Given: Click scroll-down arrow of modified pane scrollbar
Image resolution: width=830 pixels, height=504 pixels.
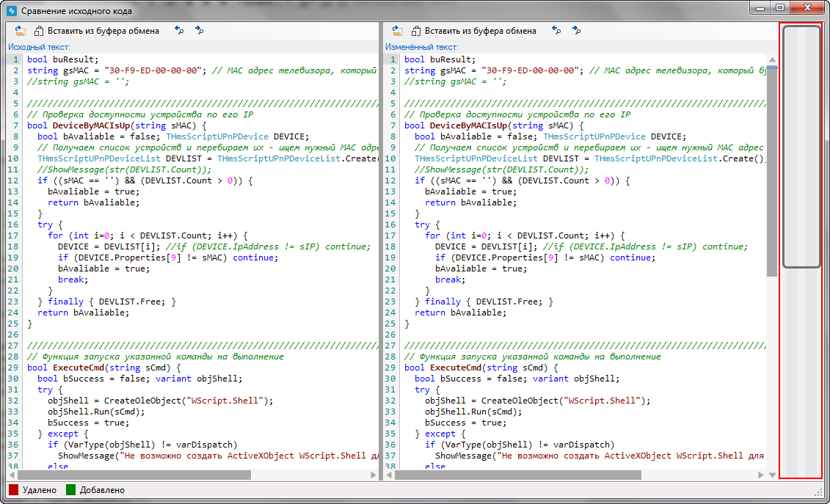Looking at the screenshot, I should pos(771,475).
